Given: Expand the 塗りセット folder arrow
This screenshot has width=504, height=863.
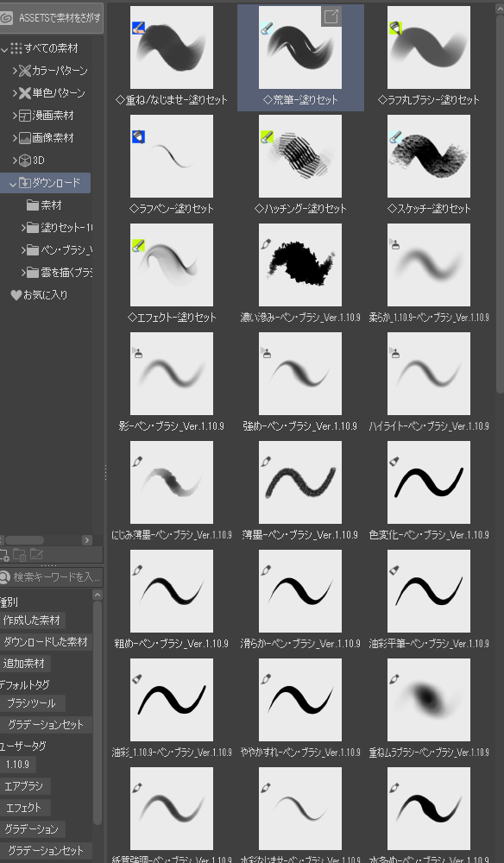Looking at the screenshot, I should point(23,227).
